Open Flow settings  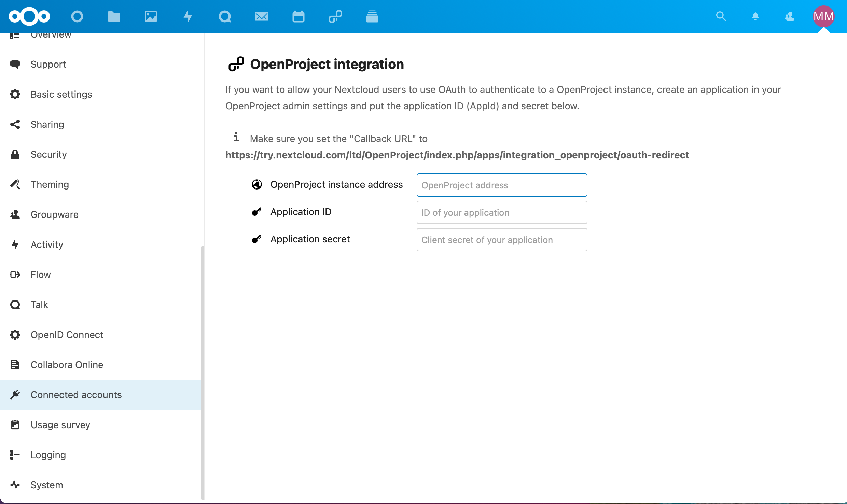[100, 275]
